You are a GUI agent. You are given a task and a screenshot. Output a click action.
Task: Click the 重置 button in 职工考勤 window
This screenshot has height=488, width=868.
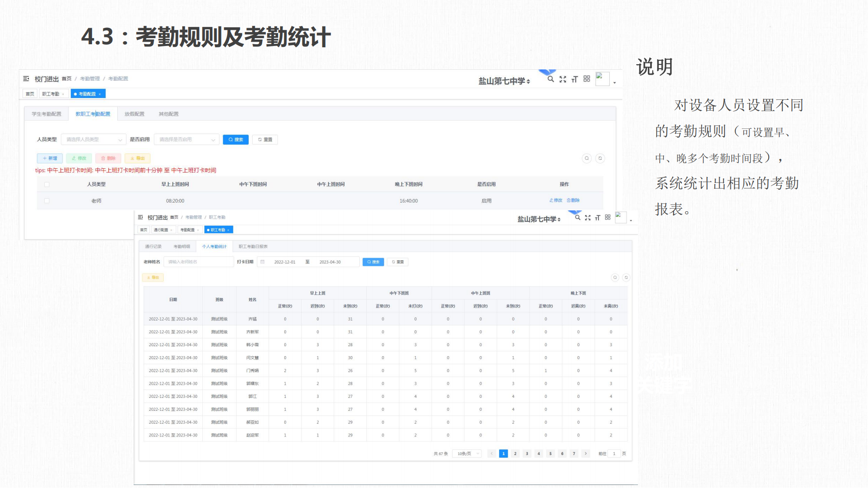click(x=398, y=262)
